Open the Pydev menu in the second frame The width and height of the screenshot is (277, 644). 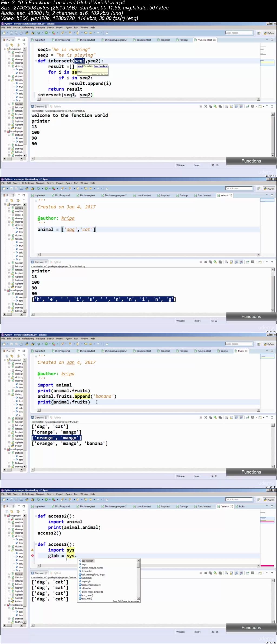pyautogui.click(x=69, y=183)
